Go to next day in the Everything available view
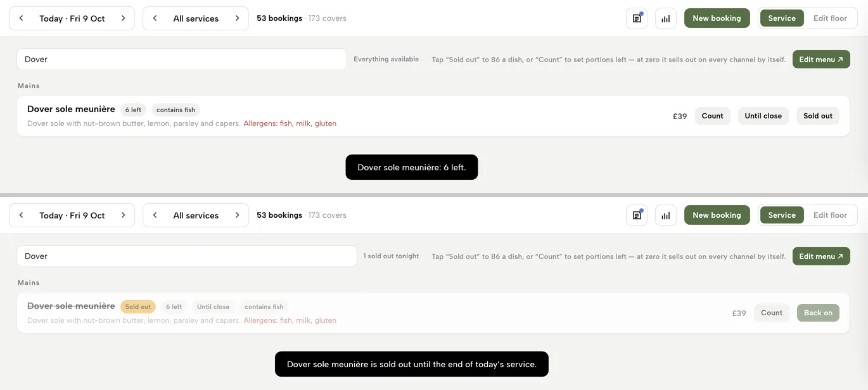Image resolution: width=868 pixels, height=390 pixels. click(x=124, y=18)
